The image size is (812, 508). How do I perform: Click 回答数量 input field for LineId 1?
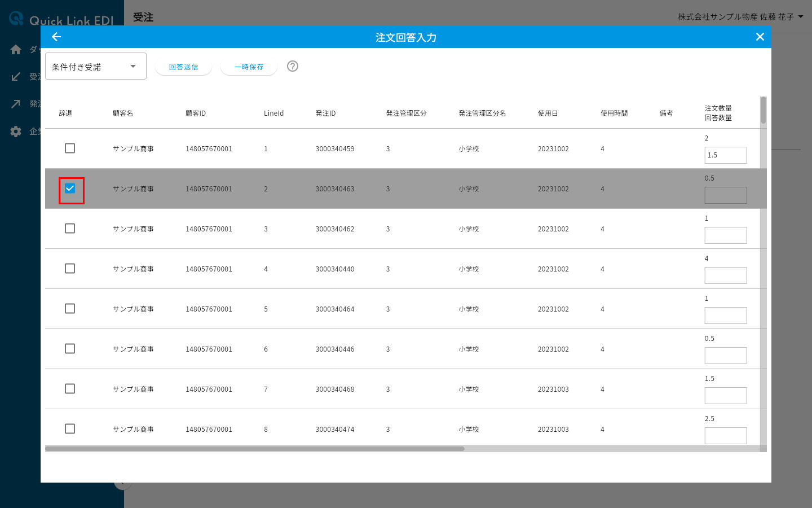(726, 155)
